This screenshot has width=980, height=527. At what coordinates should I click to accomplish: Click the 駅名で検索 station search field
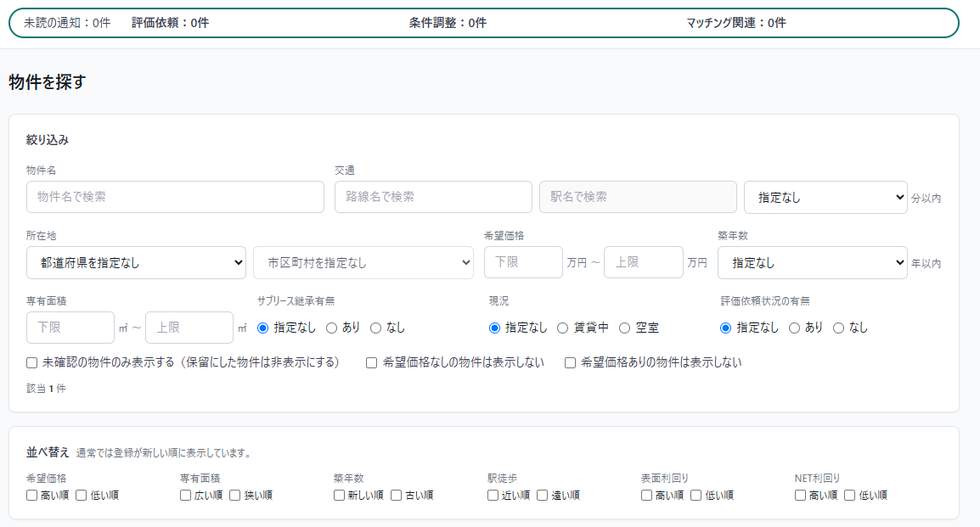coord(638,197)
